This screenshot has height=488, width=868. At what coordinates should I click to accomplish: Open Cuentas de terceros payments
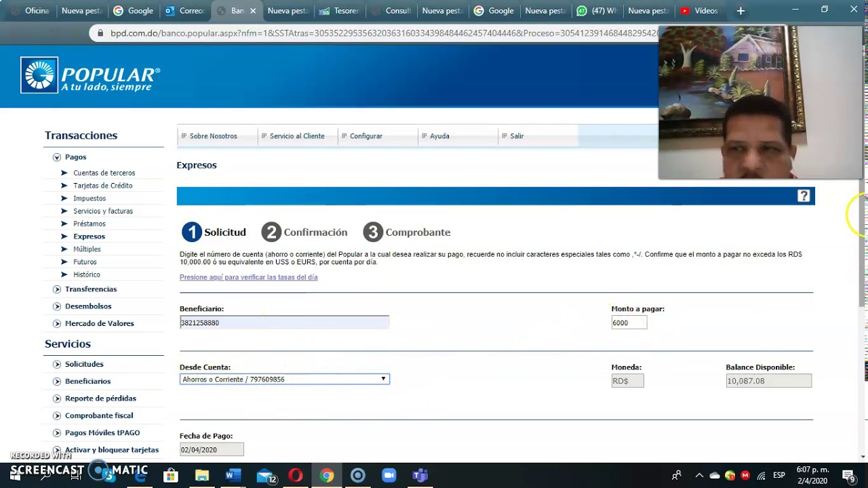[104, 173]
